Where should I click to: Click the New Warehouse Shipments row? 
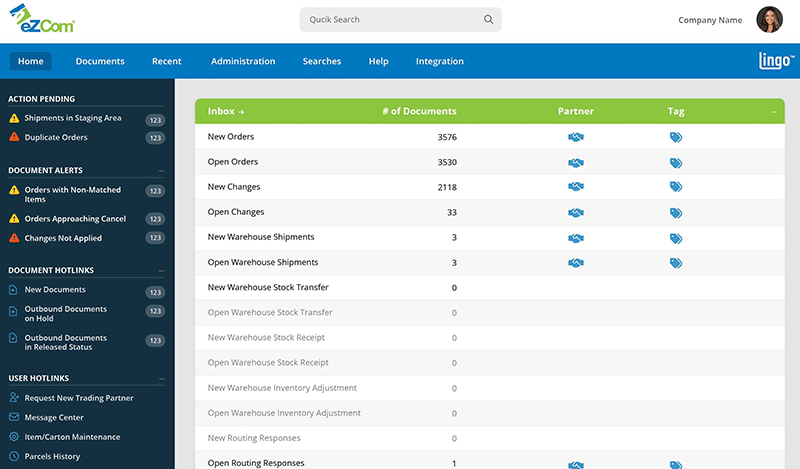pyautogui.click(x=261, y=237)
